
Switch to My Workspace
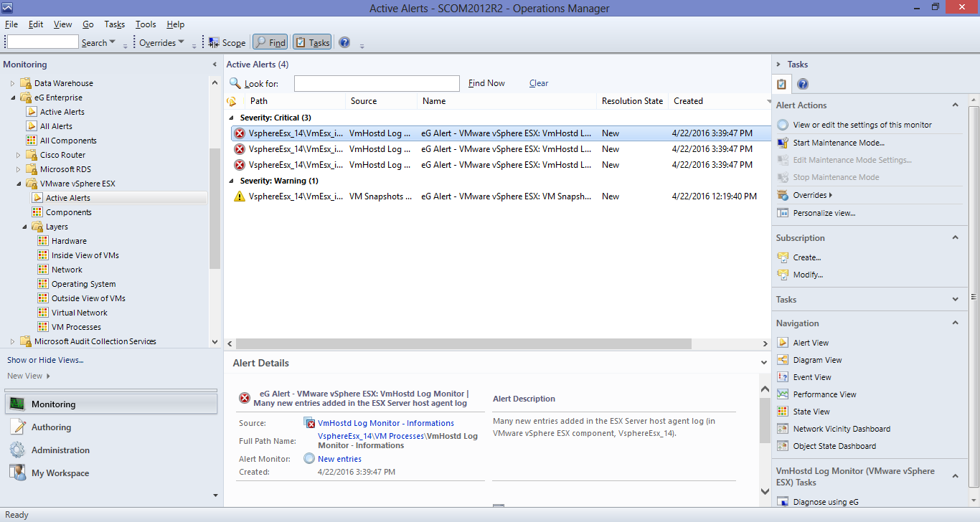point(111,473)
